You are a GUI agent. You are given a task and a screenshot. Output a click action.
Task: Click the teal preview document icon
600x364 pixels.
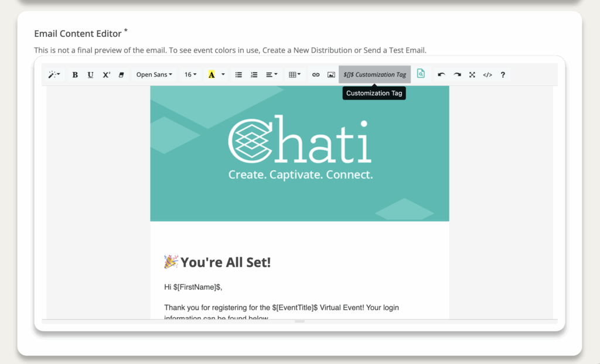421,74
